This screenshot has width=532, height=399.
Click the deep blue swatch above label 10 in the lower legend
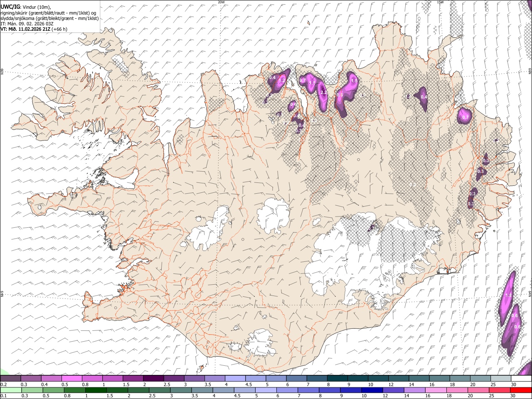tap(372, 390)
